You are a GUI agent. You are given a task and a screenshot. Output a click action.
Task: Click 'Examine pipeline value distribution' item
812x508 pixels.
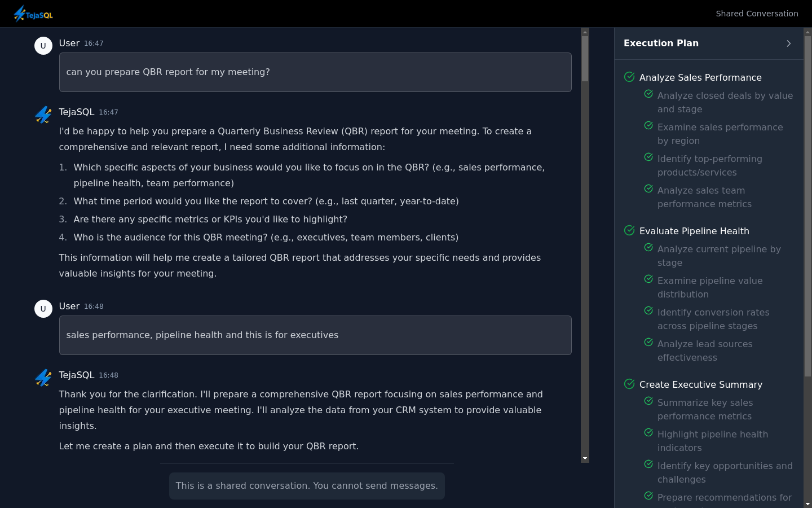tap(710, 287)
